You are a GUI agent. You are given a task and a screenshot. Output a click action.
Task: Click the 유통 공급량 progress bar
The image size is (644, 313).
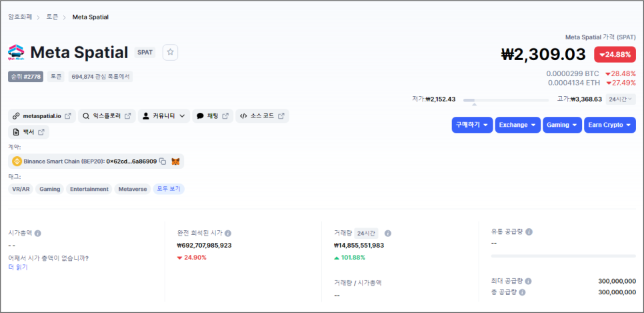[x=563, y=256]
